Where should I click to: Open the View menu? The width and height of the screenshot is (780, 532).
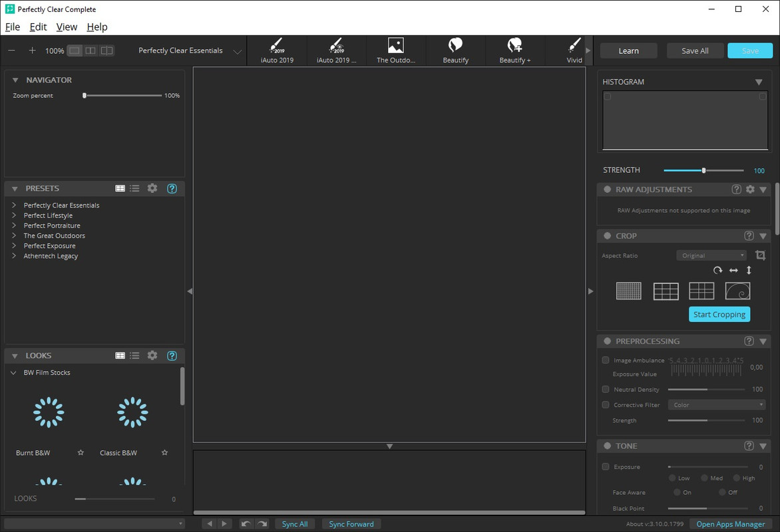[67, 27]
